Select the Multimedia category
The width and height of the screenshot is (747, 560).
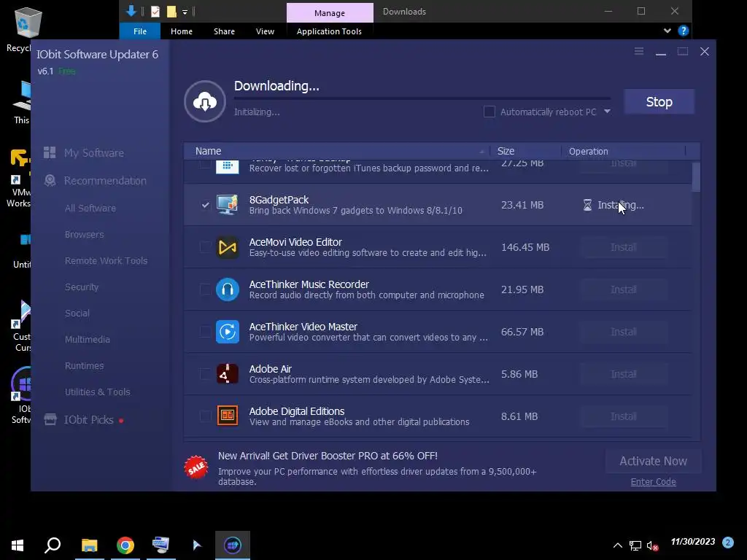(88, 339)
